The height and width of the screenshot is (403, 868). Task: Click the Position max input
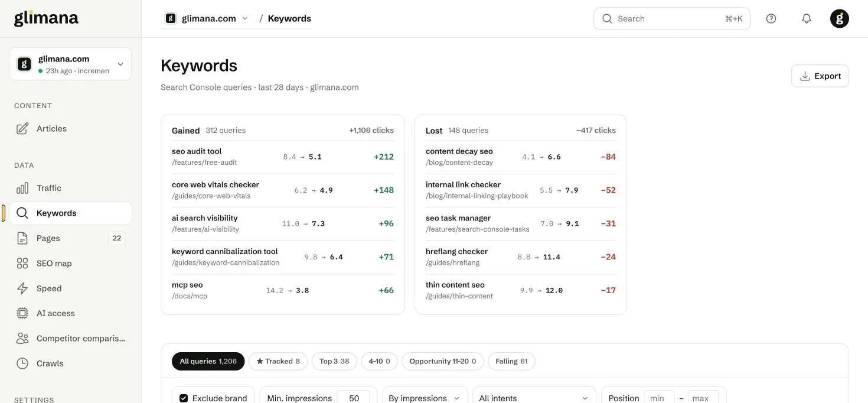(703, 398)
